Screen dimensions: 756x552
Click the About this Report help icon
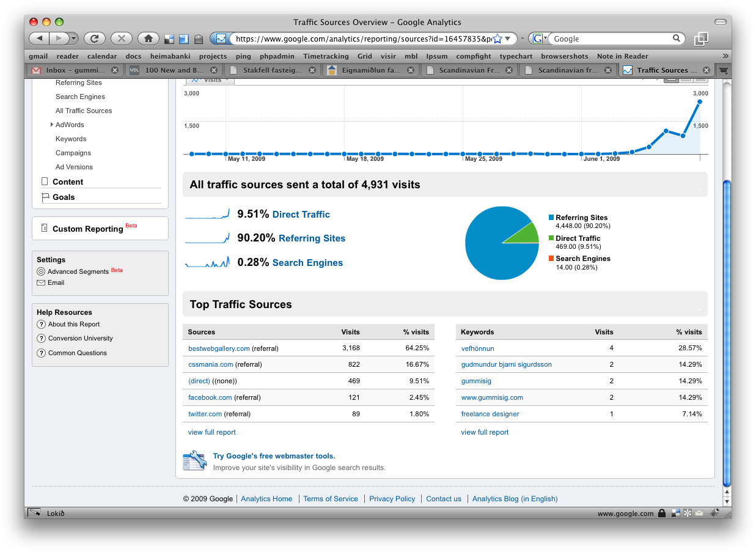click(x=41, y=325)
